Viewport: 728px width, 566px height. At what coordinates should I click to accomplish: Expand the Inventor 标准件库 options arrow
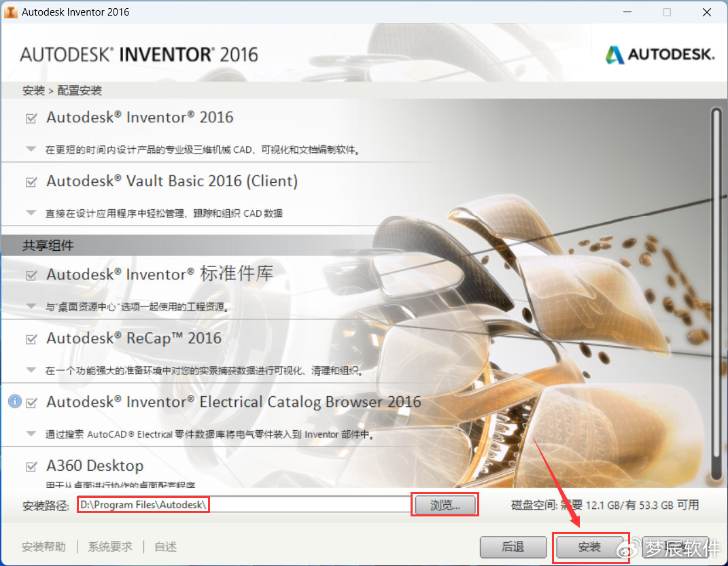tap(31, 306)
